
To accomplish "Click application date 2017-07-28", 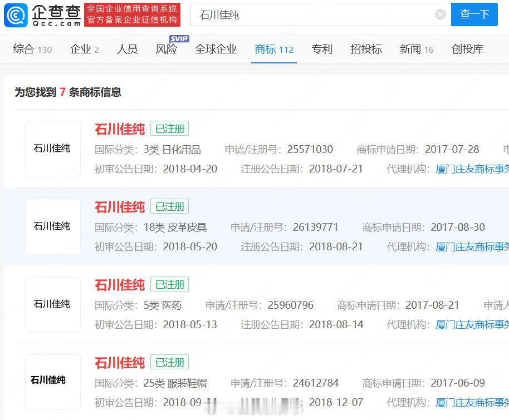I will coord(452,149).
